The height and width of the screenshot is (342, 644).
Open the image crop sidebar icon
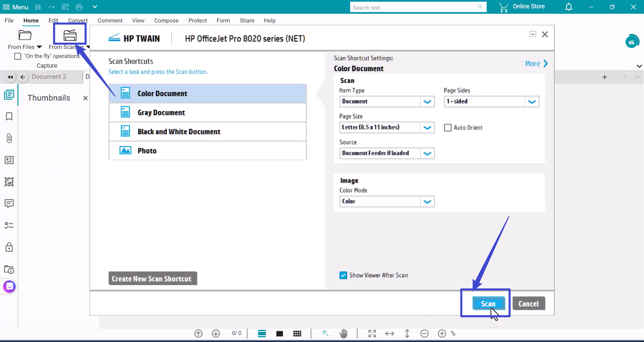coord(9,182)
